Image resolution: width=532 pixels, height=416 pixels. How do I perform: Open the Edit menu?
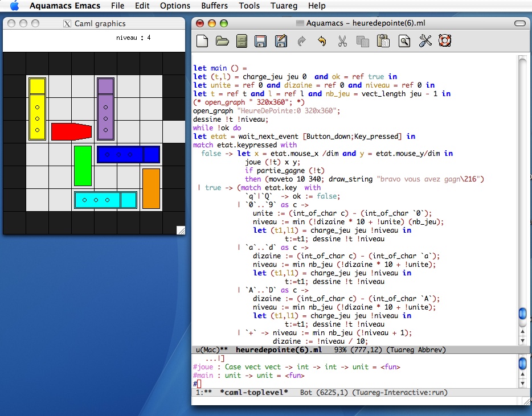[x=142, y=6]
